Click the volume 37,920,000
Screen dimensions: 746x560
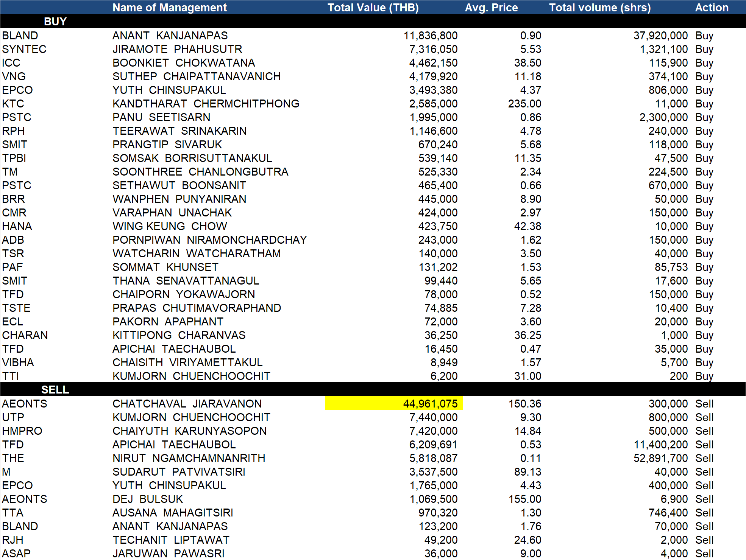coord(660,36)
